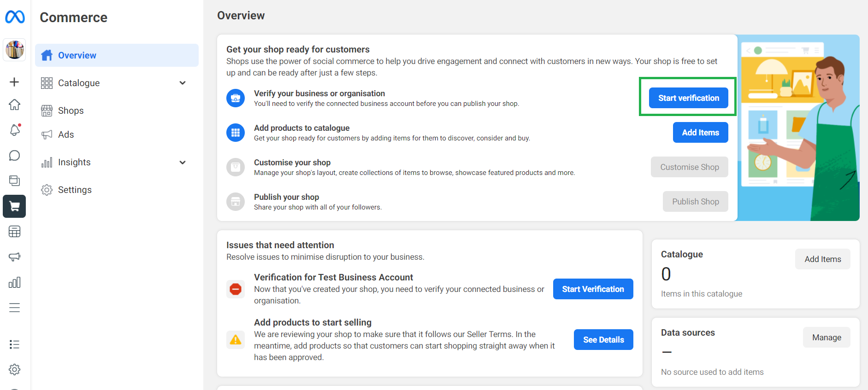Click the Publish Shop button

point(695,202)
